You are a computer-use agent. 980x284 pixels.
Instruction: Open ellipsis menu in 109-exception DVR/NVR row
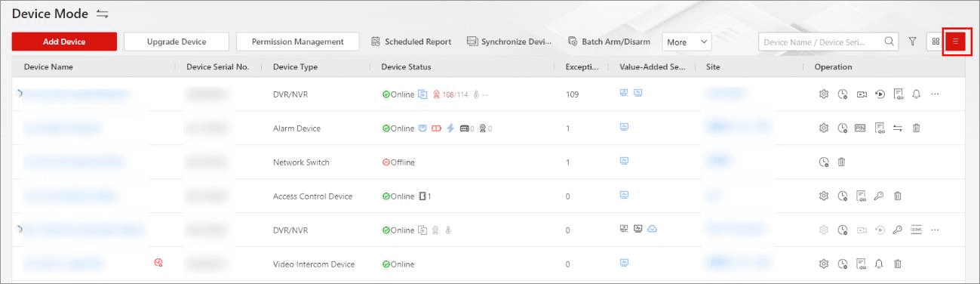(935, 94)
